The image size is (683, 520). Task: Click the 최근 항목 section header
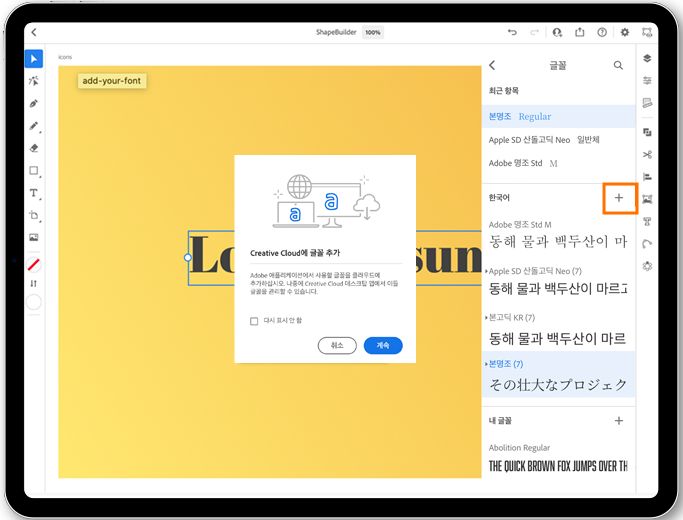[504, 91]
